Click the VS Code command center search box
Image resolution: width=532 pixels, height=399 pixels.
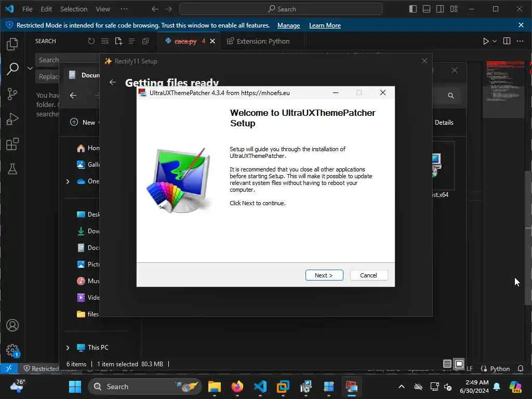281,9
